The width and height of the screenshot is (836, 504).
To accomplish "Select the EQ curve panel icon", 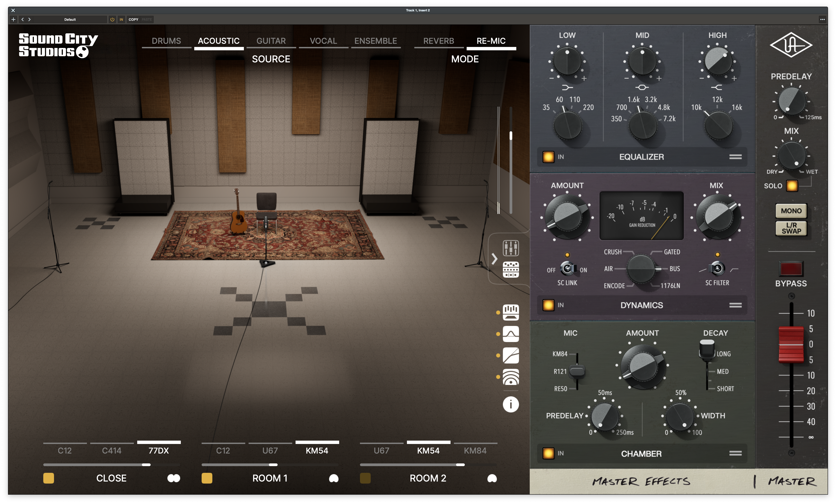I will [511, 334].
